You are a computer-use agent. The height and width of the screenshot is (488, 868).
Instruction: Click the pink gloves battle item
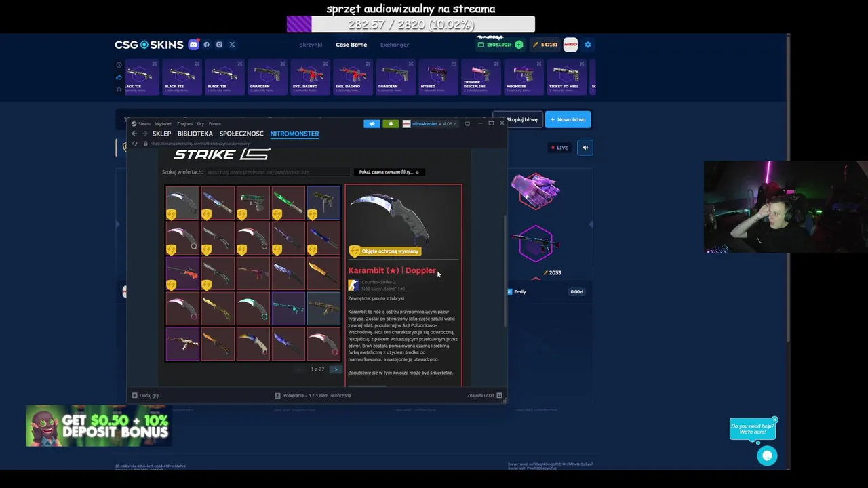(x=535, y=190)
